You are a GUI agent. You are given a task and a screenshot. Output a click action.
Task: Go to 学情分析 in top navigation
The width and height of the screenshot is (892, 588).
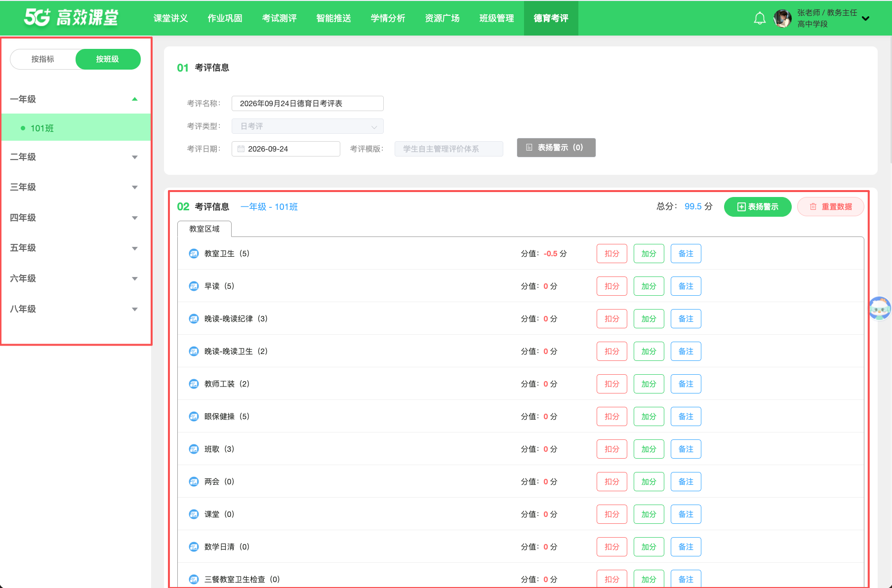pyautogui.click(x=388, y=18)
